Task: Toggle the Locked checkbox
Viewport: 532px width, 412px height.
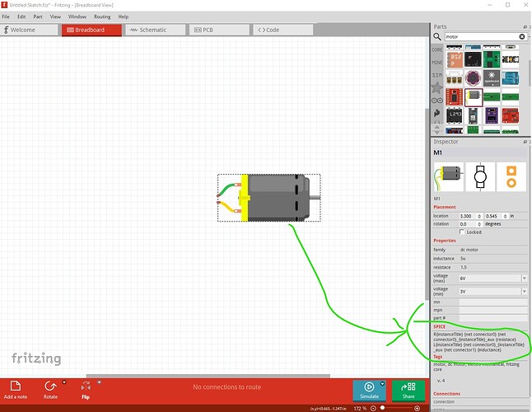Action: pos(464,232)
